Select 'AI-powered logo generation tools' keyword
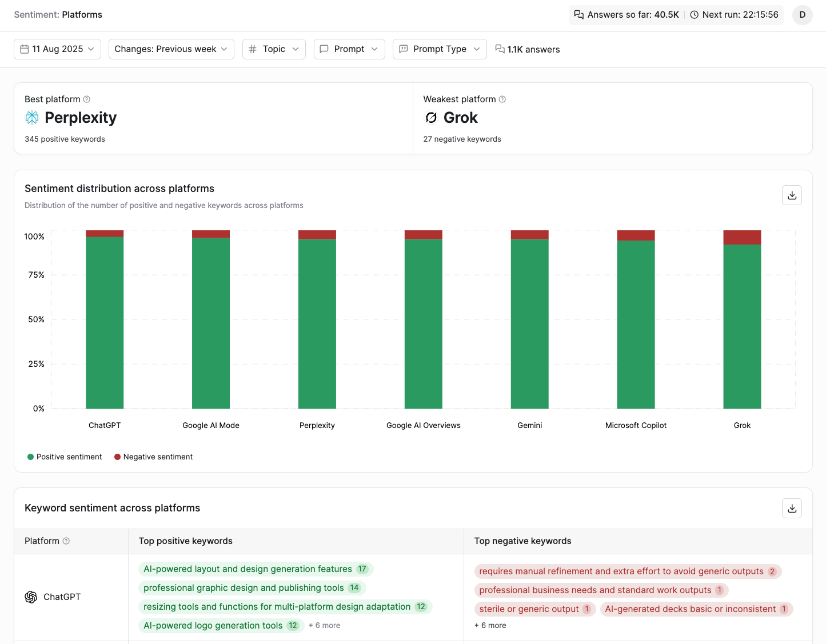 click(221, 626)
